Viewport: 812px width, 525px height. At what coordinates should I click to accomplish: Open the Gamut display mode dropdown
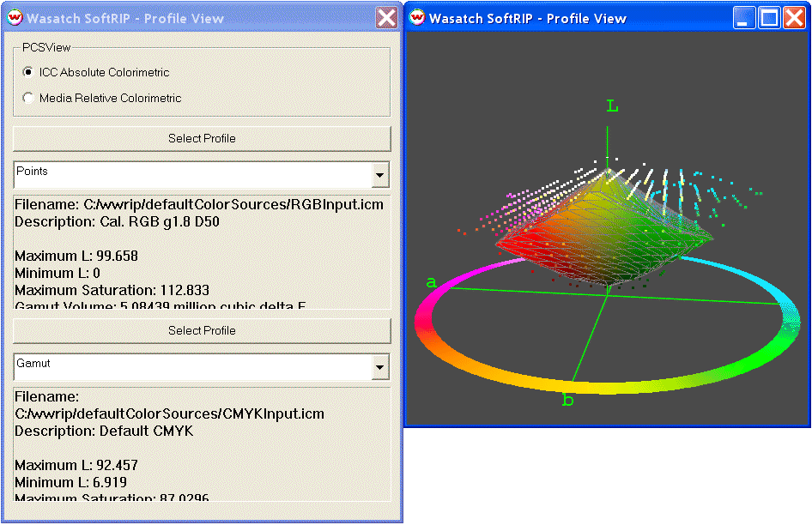(380, 367)
